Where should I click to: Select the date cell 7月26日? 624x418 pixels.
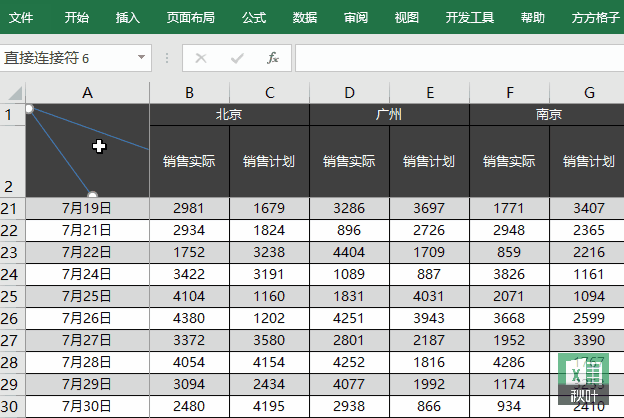click(88, 318)
